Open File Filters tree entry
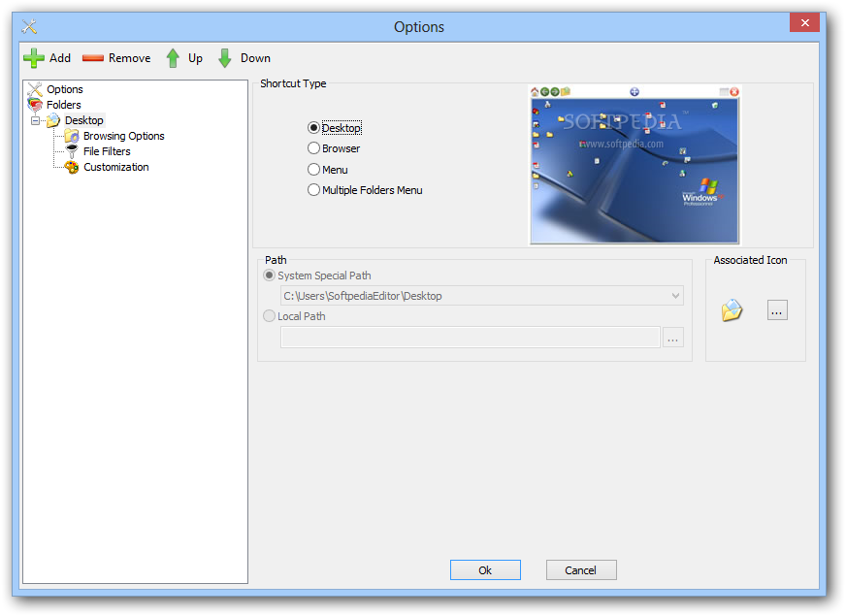The image size is (846, 616). pos(107,151)
